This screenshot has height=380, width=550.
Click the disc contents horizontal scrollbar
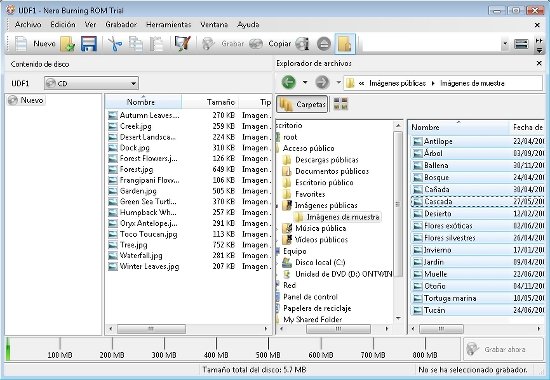(x=151, y=329)
